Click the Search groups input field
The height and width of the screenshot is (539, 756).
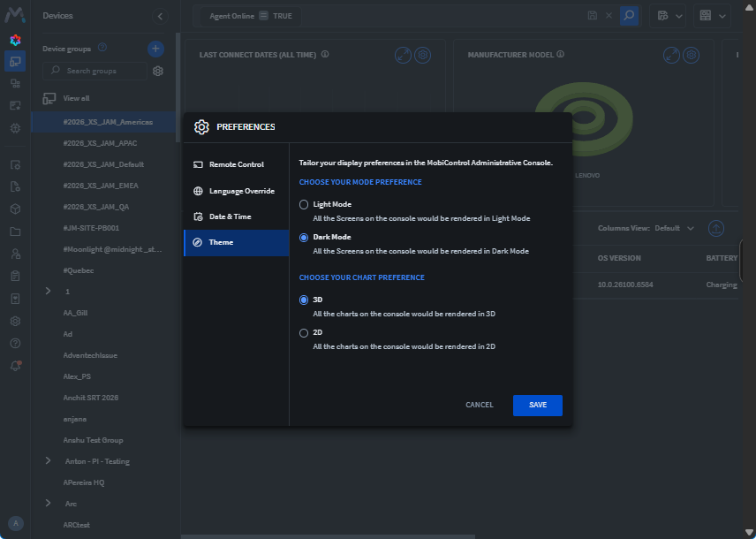(x=99, y=71)
